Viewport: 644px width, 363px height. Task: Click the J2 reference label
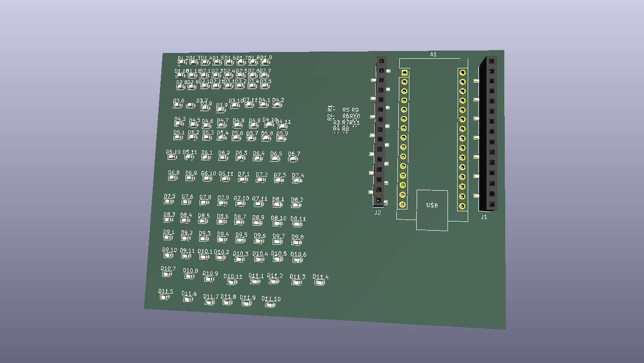point(378,212)
